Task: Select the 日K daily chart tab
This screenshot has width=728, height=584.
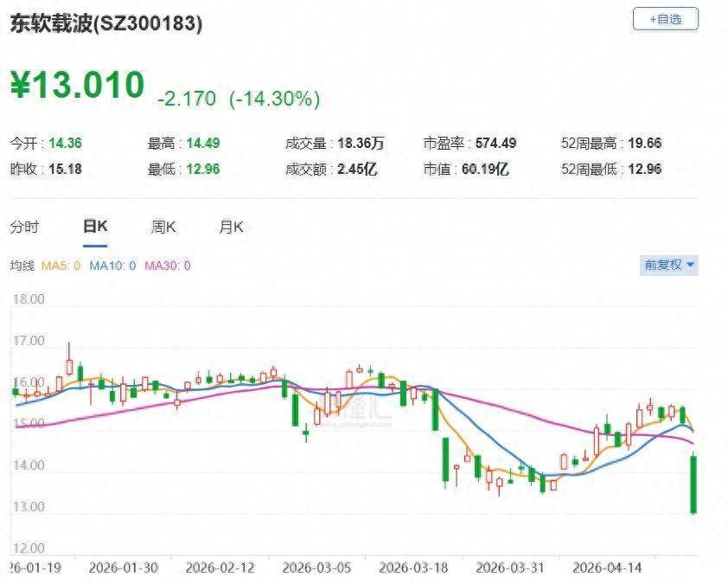Action: 94,227
